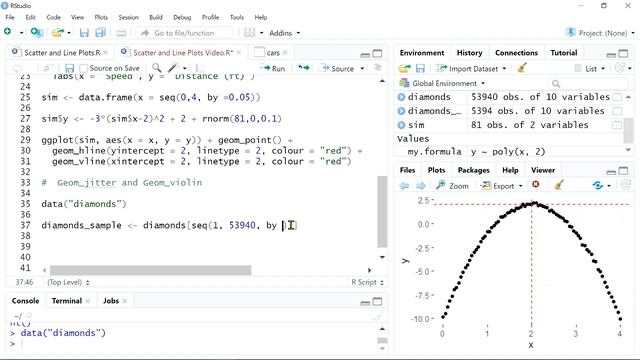Open file with the folder icon
640x360 pixels.
[x=58, y=32]
